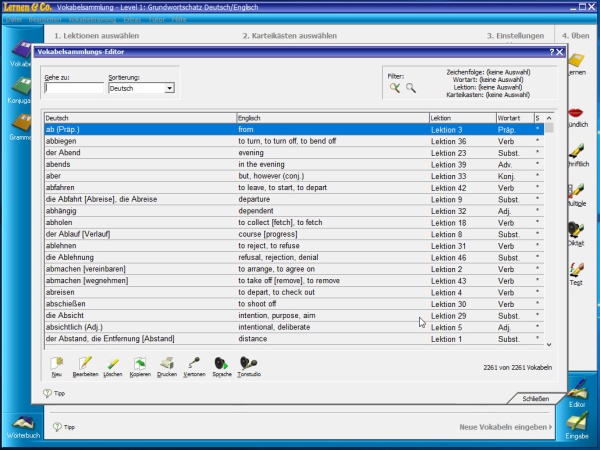Screen dimensions: 600x450
Task: Open the Hilfe menu
Action: point(179,19)
